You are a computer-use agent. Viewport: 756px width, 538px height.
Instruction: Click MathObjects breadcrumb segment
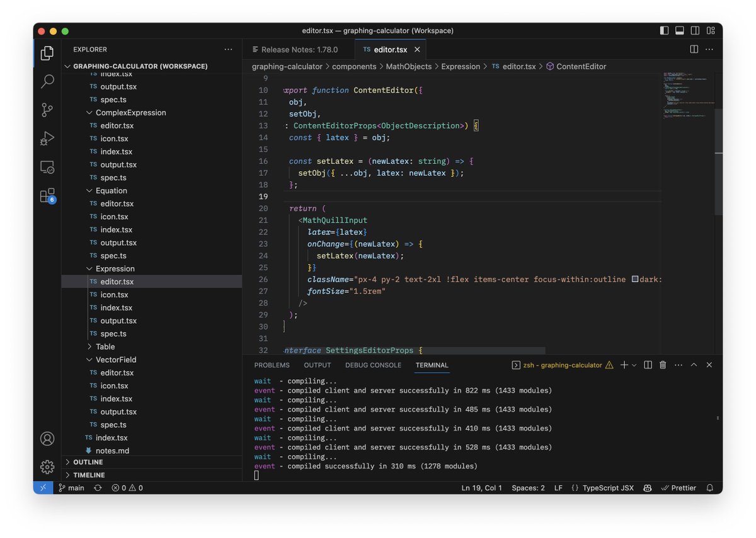(409, 66)
